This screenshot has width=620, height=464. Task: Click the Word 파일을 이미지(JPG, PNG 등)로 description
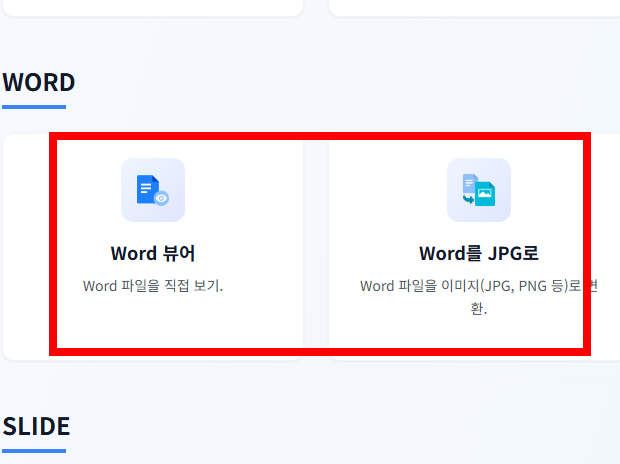pos(479,297)
